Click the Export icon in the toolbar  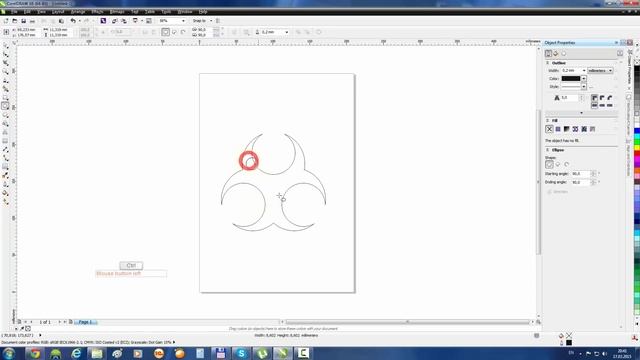(x=124, y=21)
